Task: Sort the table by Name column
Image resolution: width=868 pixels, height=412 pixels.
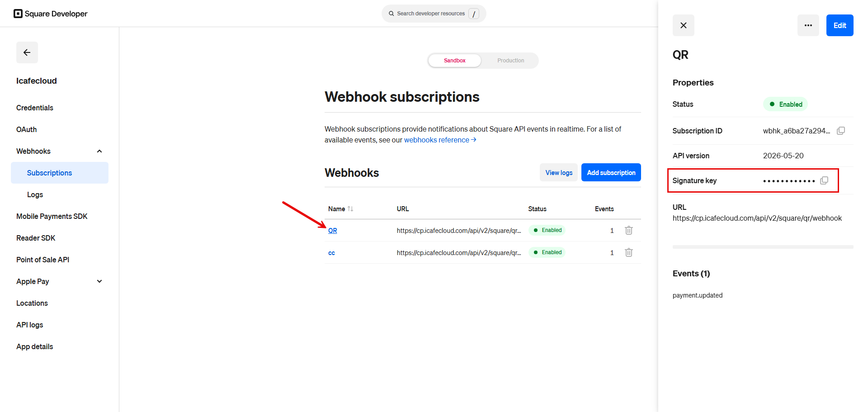Action: pos(350,209)
